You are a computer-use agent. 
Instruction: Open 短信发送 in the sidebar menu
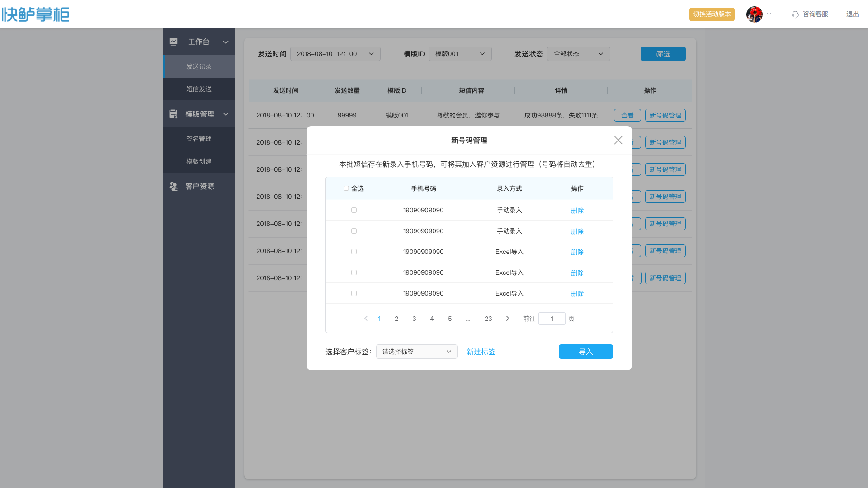[x=199, y=89]
